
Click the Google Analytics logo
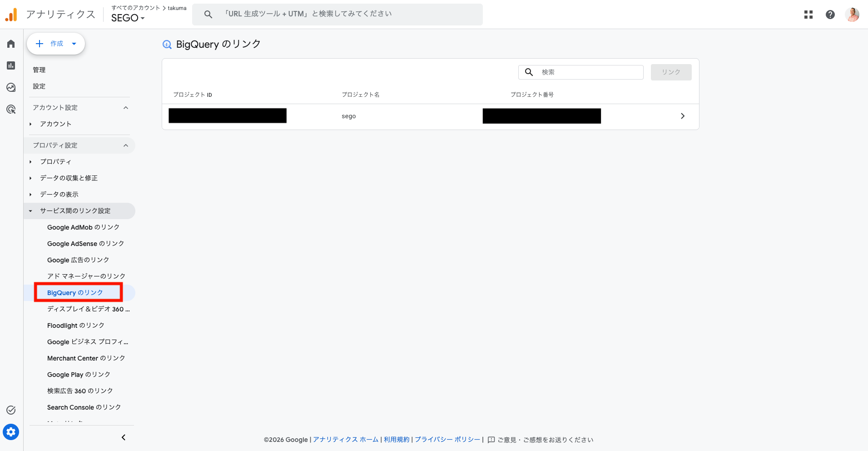point(11,15)
